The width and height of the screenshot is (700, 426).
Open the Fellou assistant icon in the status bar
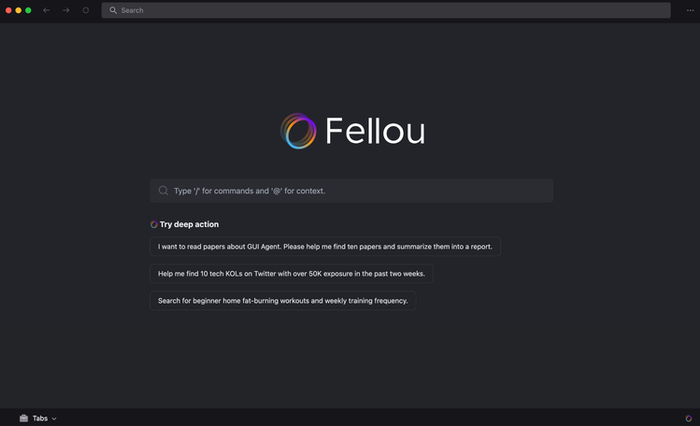[688, 418]
